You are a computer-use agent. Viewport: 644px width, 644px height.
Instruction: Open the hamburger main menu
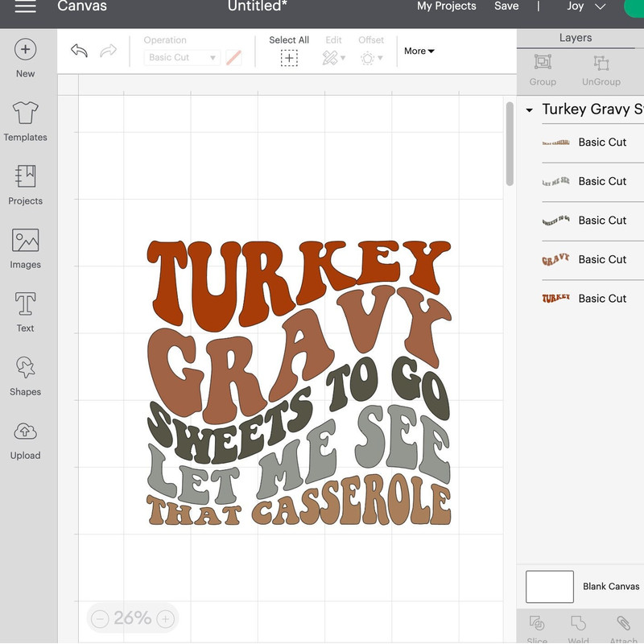[x=25, y=6]
